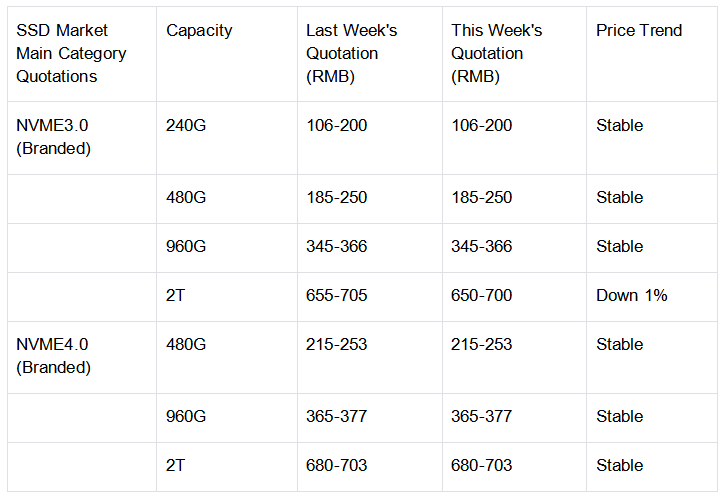
Task: Click this week's "185-250" quotation cell
Action: tap(481, 198)
